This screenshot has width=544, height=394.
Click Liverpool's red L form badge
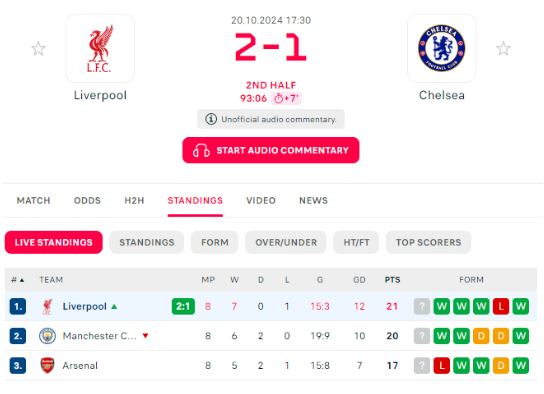click(501, 306)
